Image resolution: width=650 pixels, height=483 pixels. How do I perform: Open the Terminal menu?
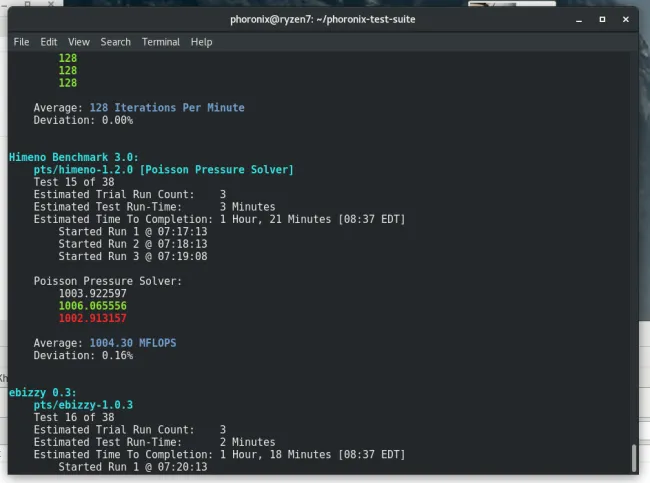coord(161,42)
